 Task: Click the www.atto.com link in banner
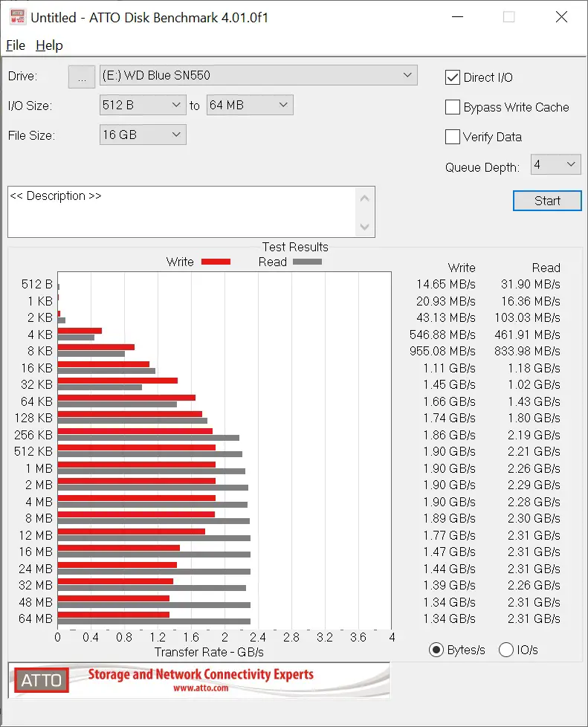click(201, 688)
